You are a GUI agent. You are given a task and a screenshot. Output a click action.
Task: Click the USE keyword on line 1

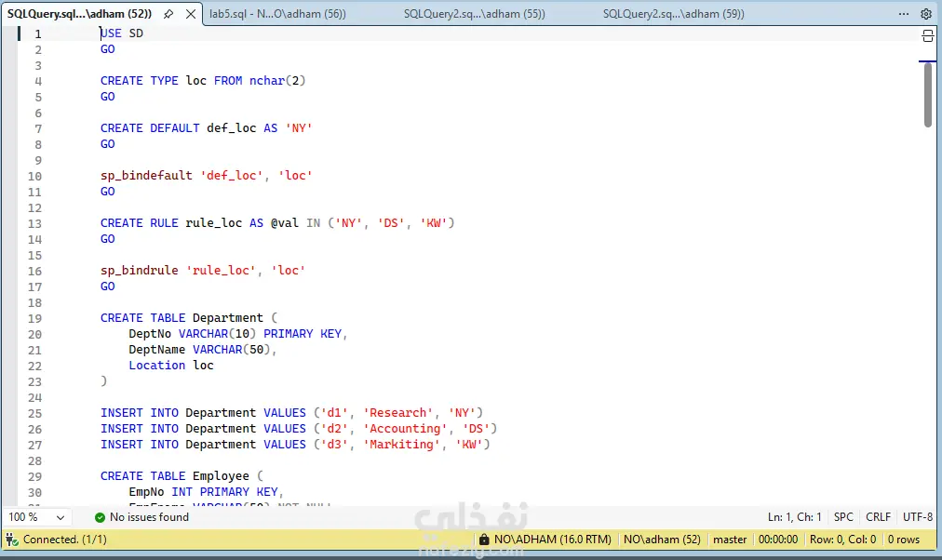tap(111, 33)
